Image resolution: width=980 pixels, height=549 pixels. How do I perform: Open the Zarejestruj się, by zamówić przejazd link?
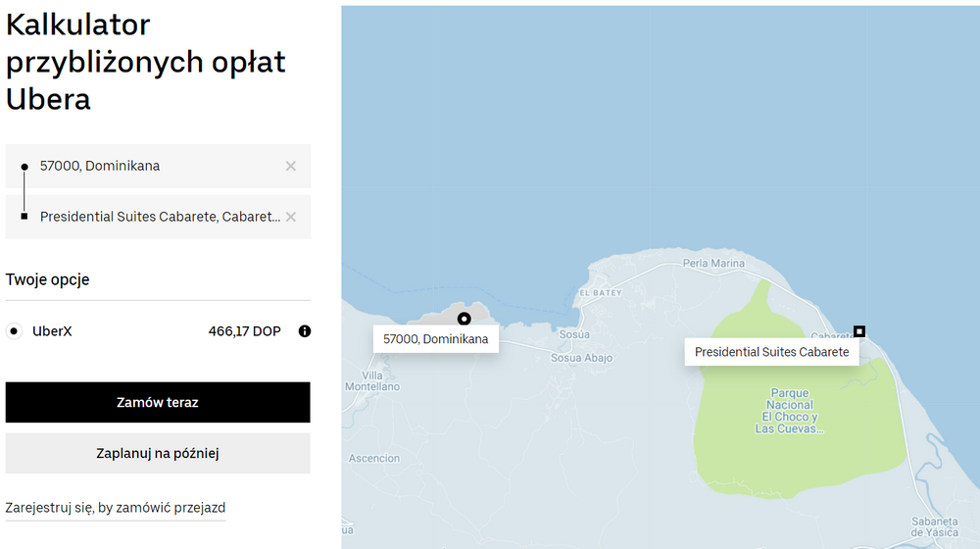click(116, 508)
